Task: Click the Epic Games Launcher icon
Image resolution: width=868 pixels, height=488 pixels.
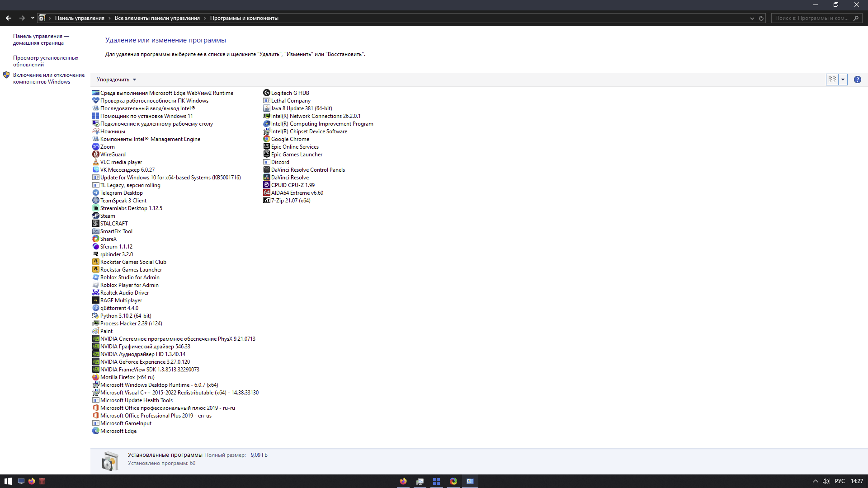Action: (266, 155)
